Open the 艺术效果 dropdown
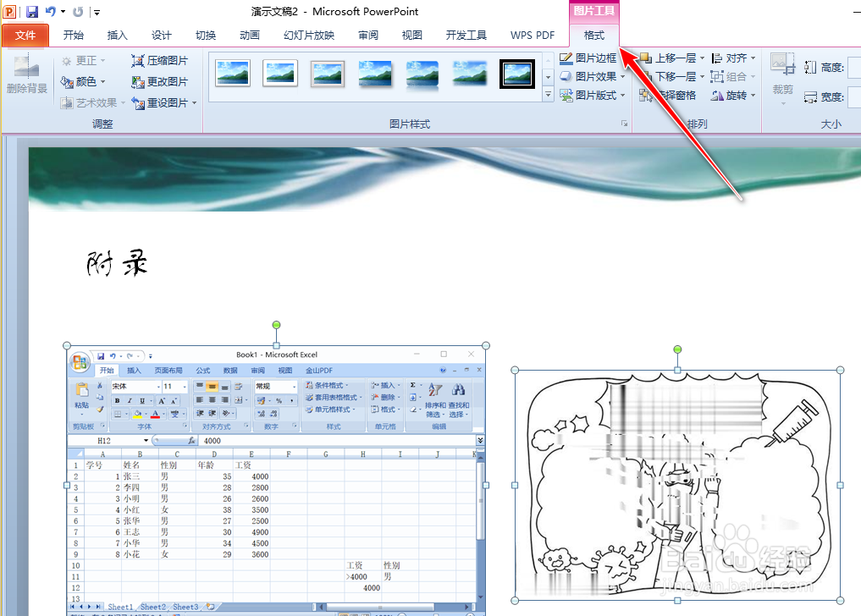861x616 pixels. coord(93,102)
